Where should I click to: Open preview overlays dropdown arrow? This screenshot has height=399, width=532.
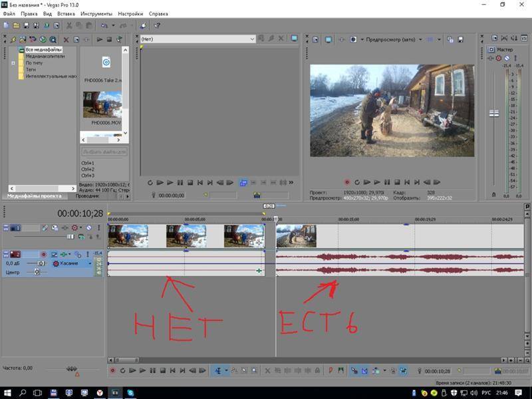coord(439,39)
